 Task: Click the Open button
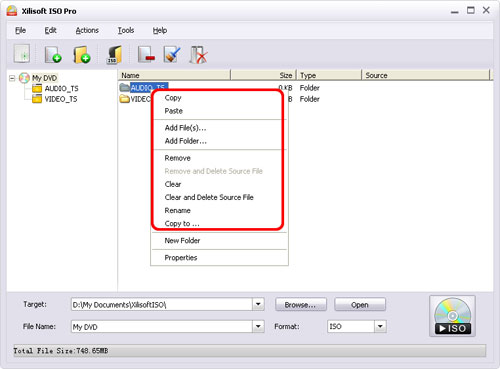360,305
